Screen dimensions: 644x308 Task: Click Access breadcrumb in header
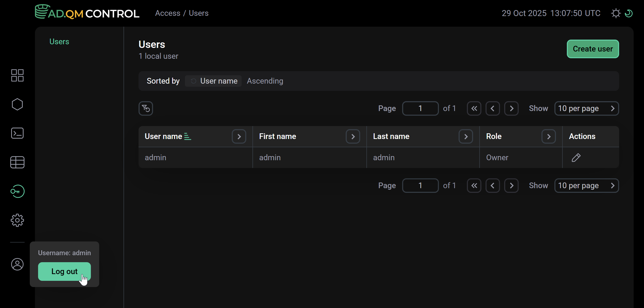tap(168, 13)
